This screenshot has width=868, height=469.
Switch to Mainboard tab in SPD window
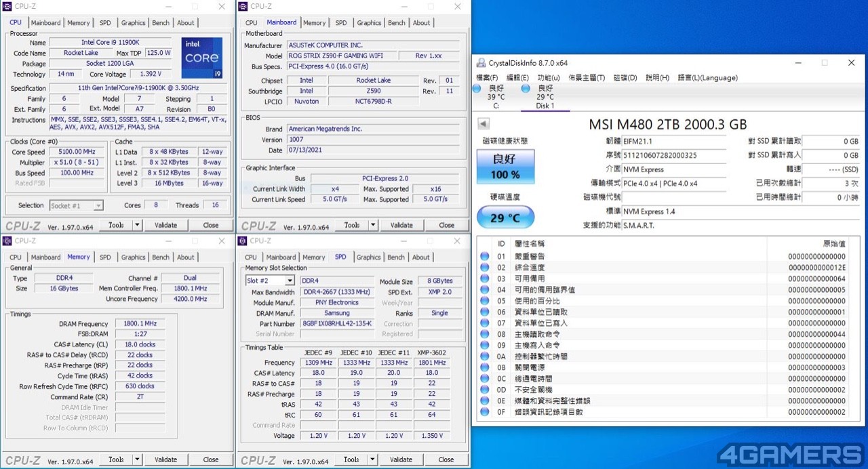281,257
